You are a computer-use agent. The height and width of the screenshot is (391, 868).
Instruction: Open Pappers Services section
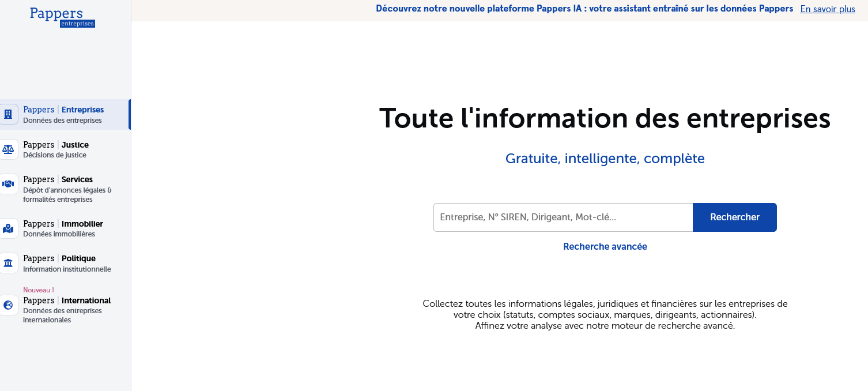tap(65, 189)
